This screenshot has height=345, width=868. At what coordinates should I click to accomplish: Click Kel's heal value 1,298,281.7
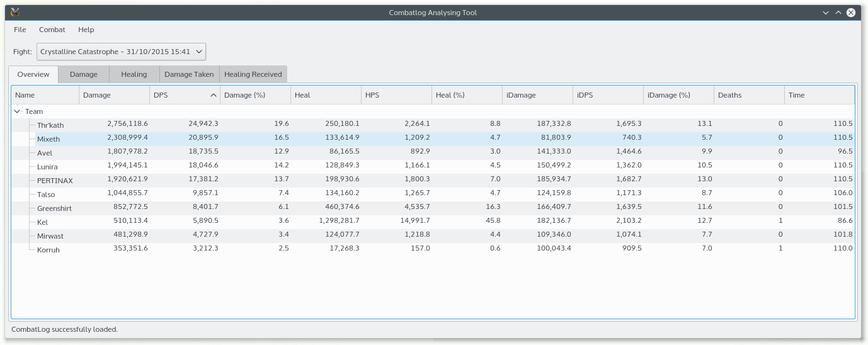[x=339, y=221]
